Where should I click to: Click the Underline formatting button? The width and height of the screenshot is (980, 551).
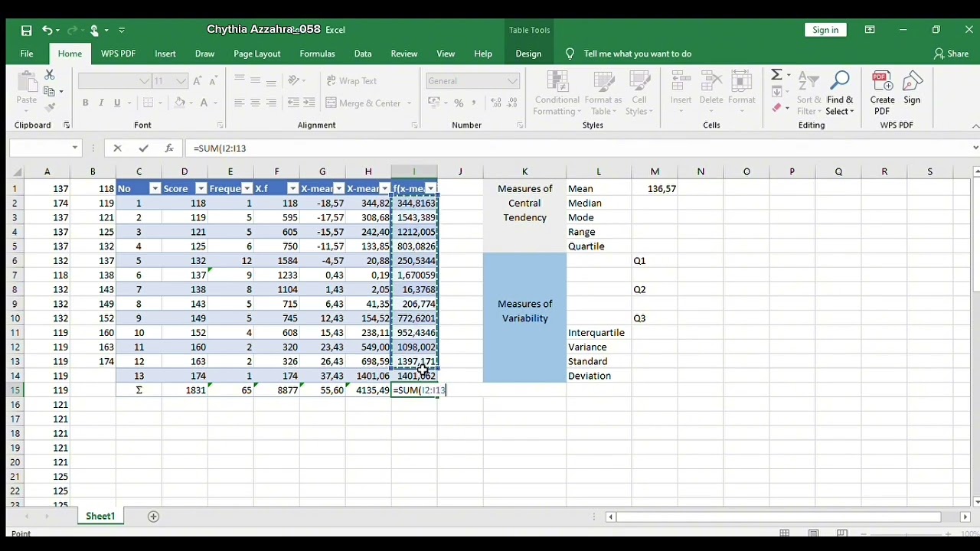[x=117, y=103]
